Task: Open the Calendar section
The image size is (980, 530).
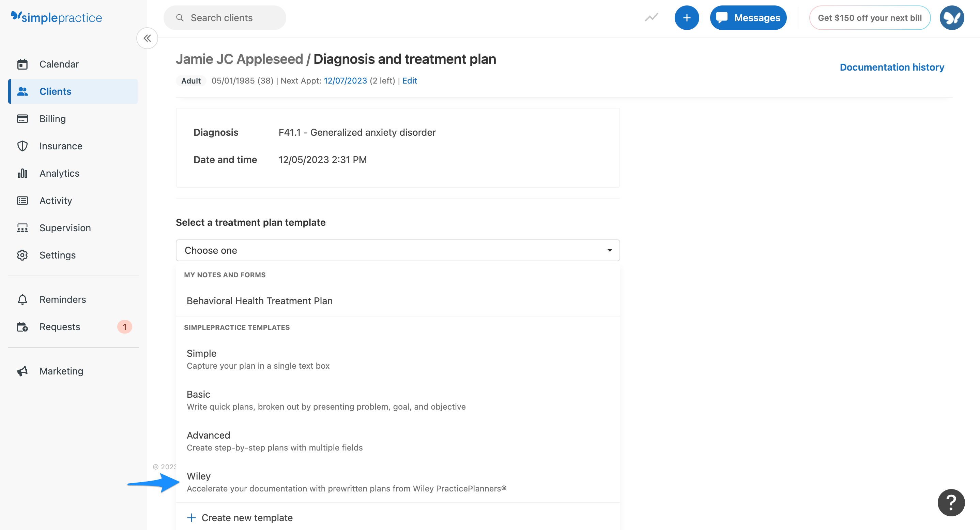Action: (59, 64)
